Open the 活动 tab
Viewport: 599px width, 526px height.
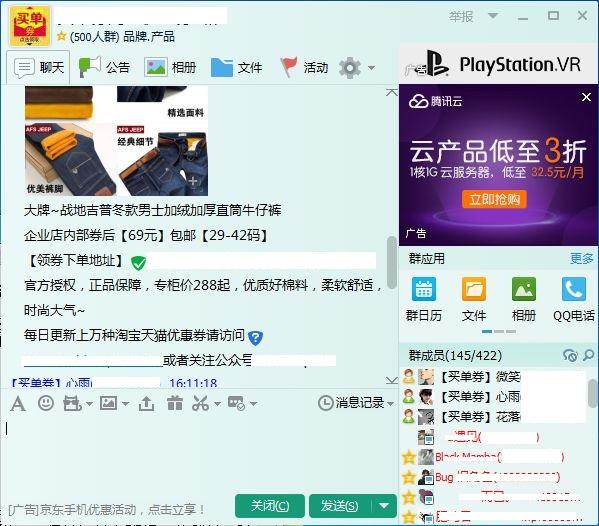coord(304,68)
